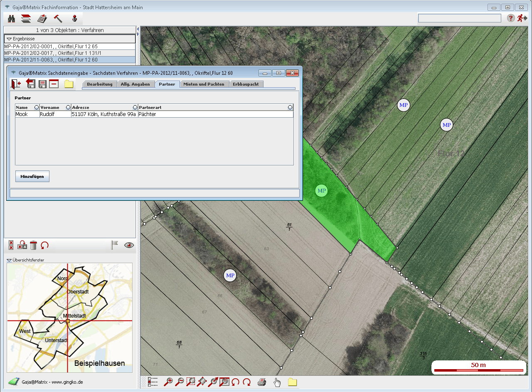Click the Hinzufügen button
Viewport: 532px width, 392px height.
pos(32,176)
